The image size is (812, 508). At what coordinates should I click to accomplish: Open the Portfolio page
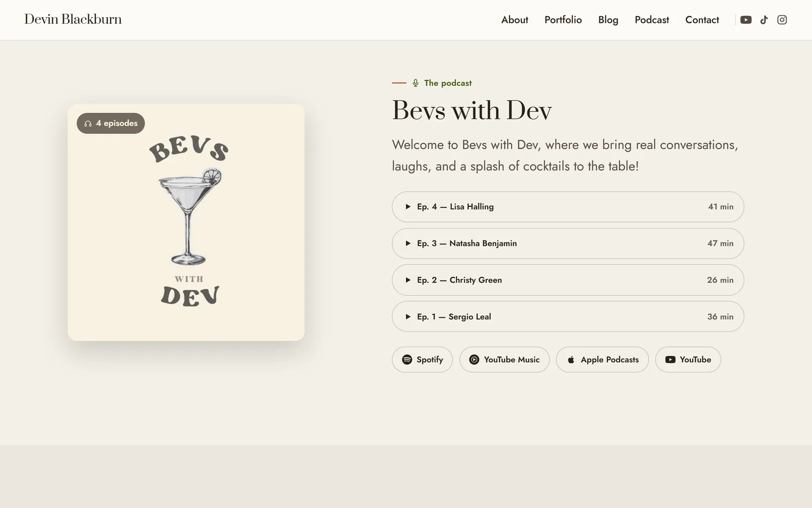tap(563, 20)
